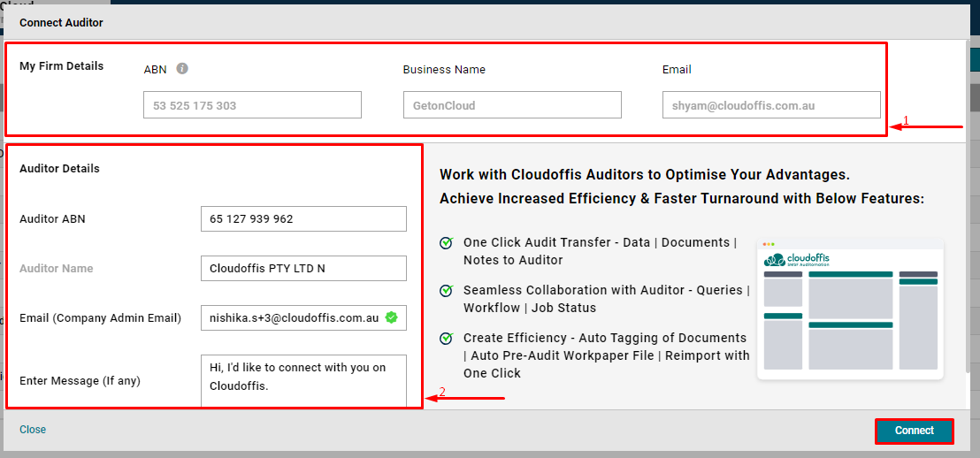Focus the My Firm ABN field
Image resolution: width=980 pixels, height=458 pixels.
[252, 105]
